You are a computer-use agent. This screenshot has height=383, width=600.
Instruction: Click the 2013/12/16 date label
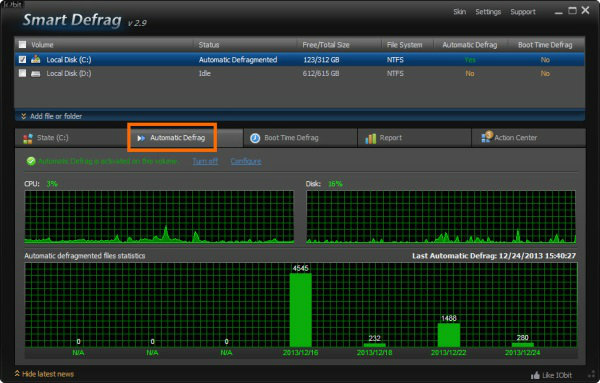pyautogui.click(x=300, y=352)
